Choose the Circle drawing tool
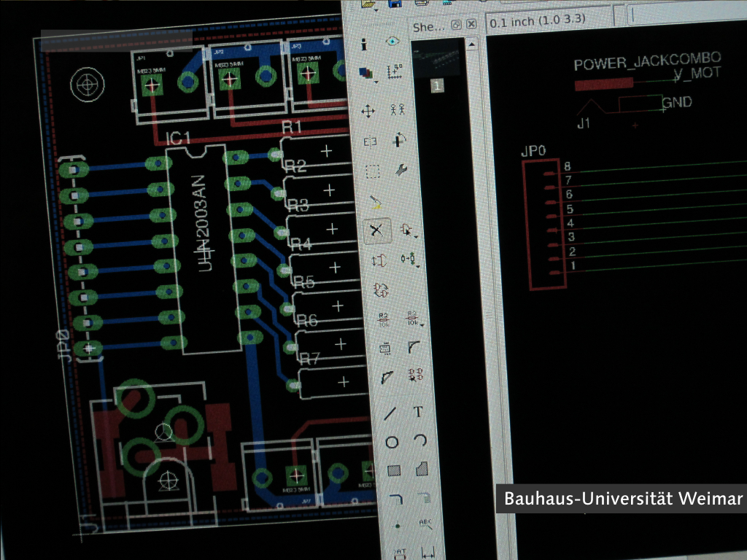The height and width of the screenshot is (560, 747). click(x=392, y=442)
